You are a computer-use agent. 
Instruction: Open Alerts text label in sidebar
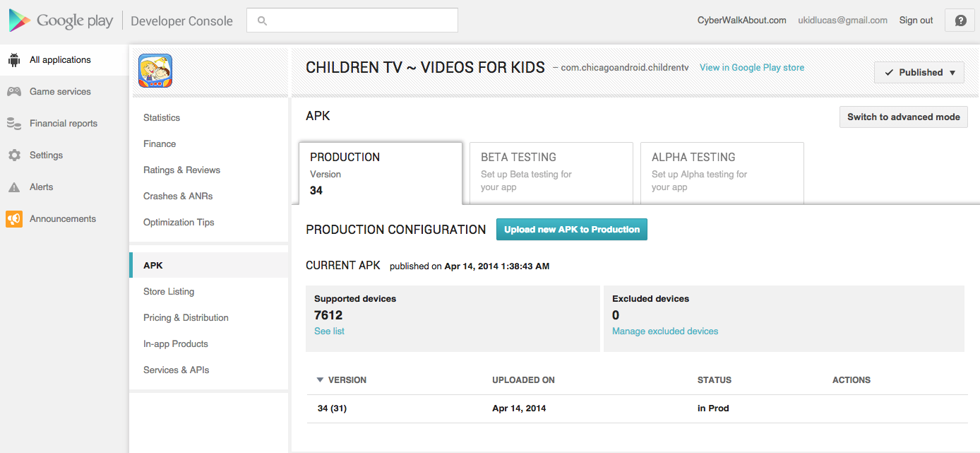pos(41,187)
